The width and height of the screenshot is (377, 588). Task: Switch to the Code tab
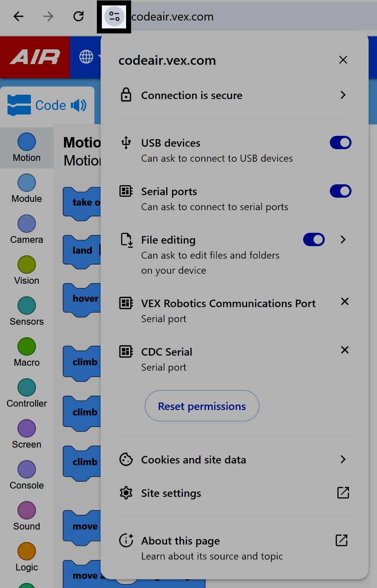tap(42, 104)
